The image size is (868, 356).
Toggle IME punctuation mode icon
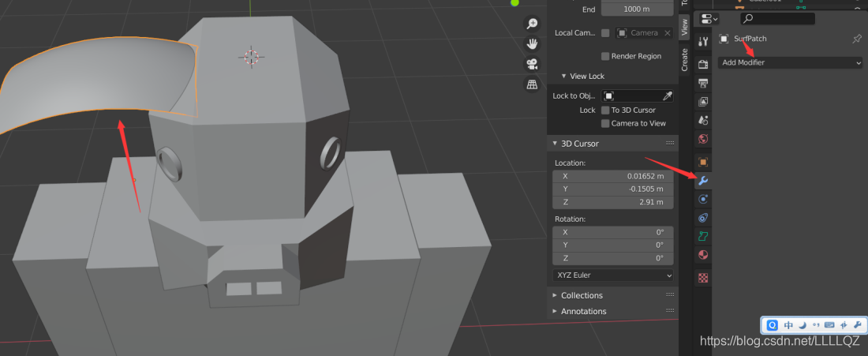815,325
